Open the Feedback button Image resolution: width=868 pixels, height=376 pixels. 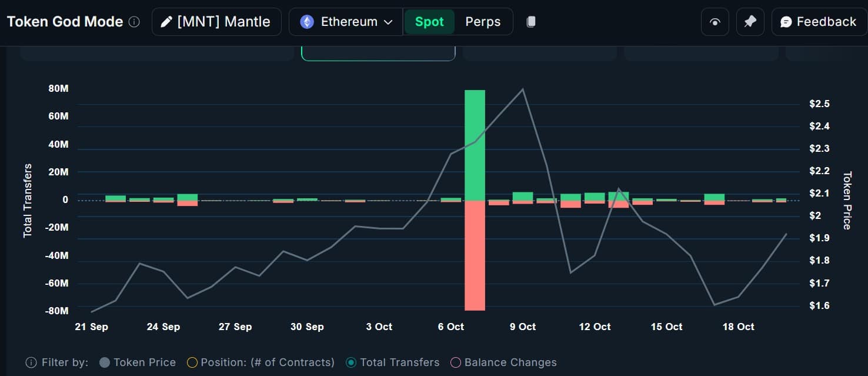(818, 22)
